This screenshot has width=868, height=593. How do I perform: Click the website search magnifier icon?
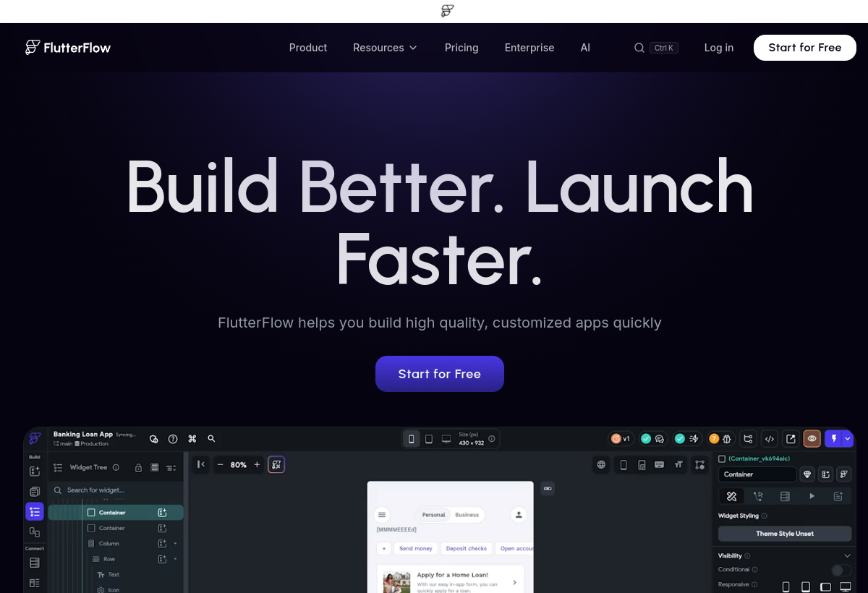click(x=639, y=48)
